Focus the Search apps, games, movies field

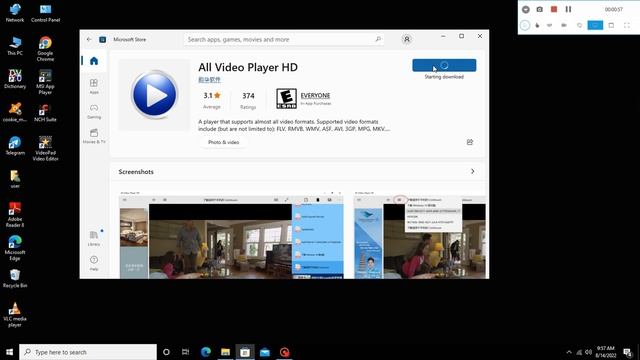tap(284, 39)
